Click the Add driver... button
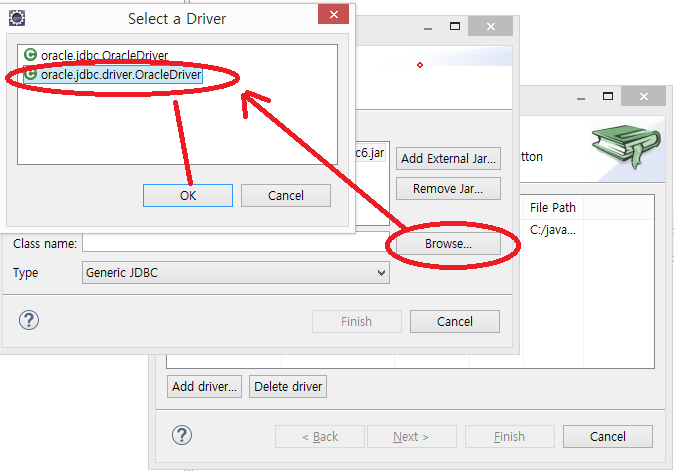 [x=204, y=386]
